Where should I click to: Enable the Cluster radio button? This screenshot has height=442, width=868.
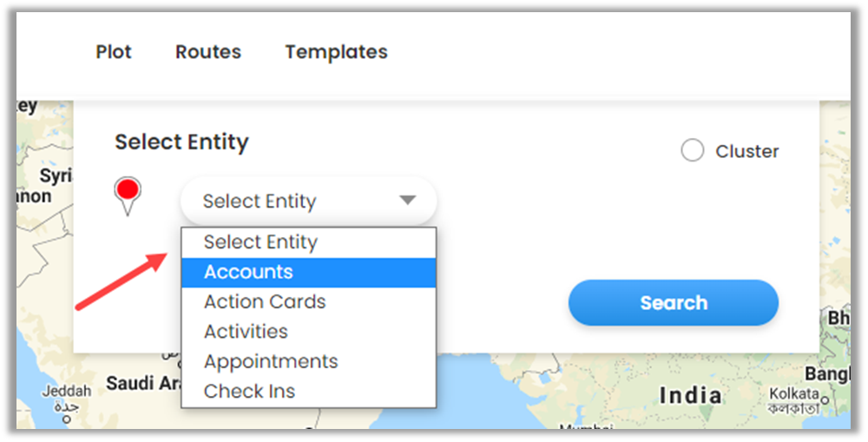[693, 151]
